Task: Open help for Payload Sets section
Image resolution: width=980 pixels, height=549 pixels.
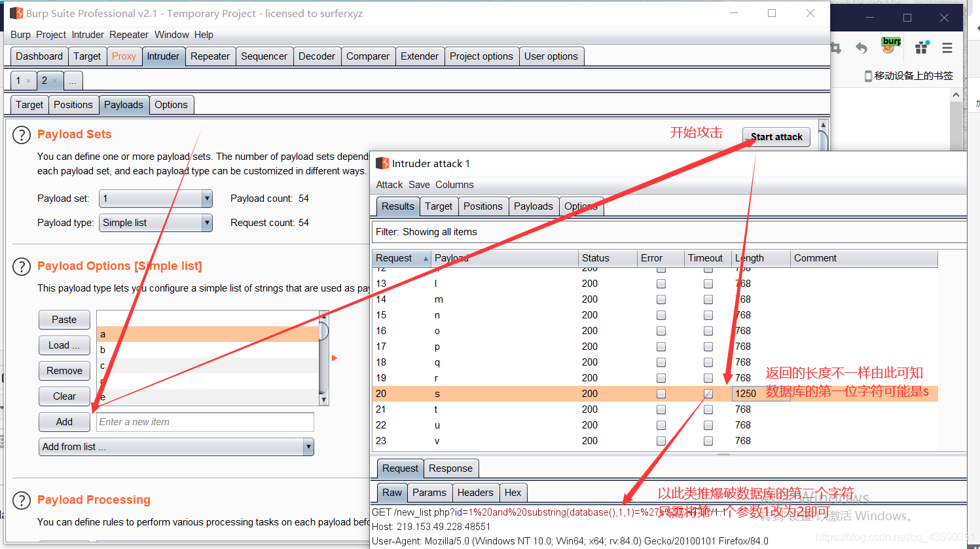Action: point(22,135)
